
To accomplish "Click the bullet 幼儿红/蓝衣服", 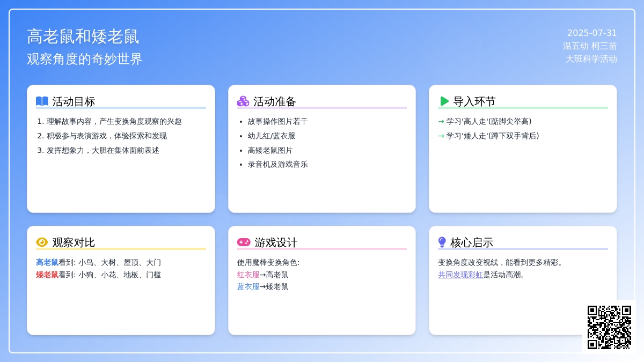I will (272, 136).
